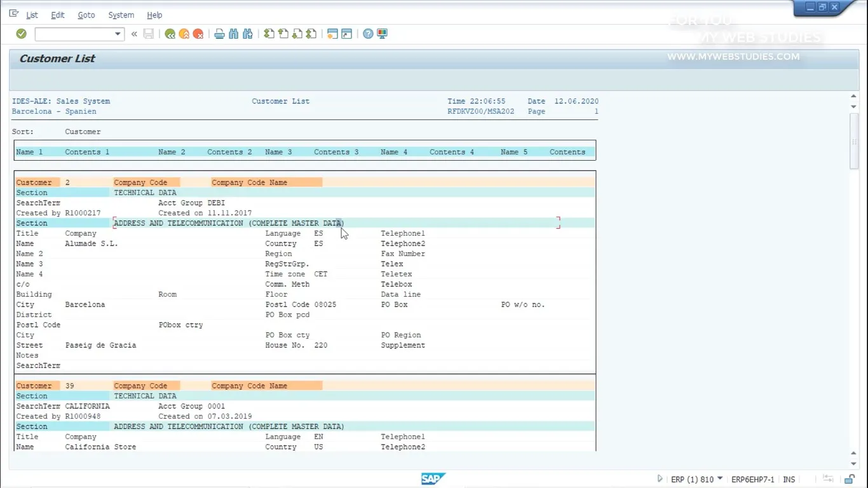Click postal code value 08025
The height and width of the screenshot is (488, 868).
325,304
